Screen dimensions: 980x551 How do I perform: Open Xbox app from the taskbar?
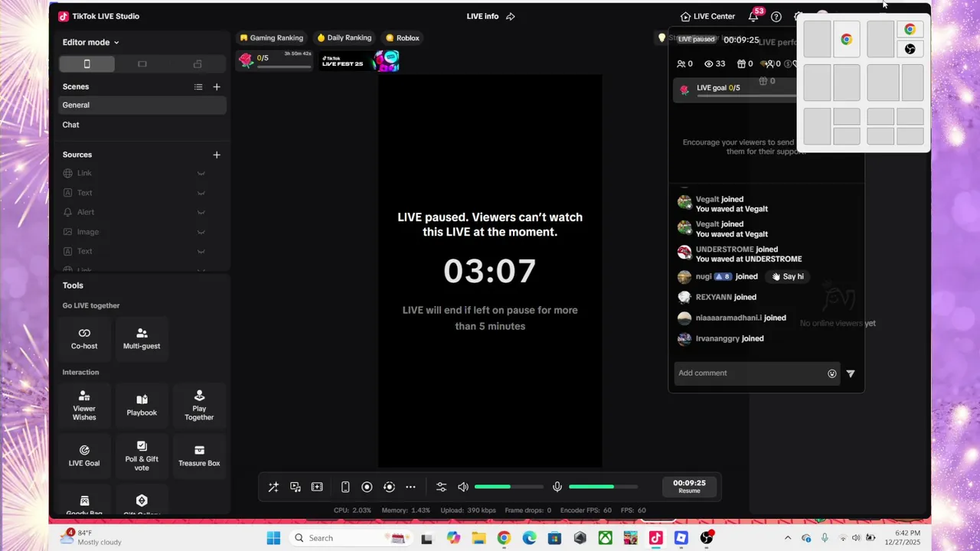[x=606, y=538]
